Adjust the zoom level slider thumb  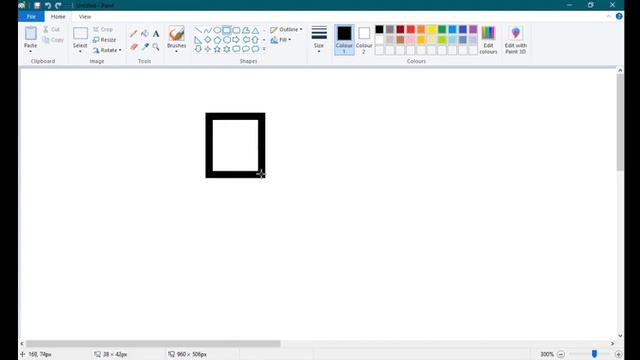[594, 354]
